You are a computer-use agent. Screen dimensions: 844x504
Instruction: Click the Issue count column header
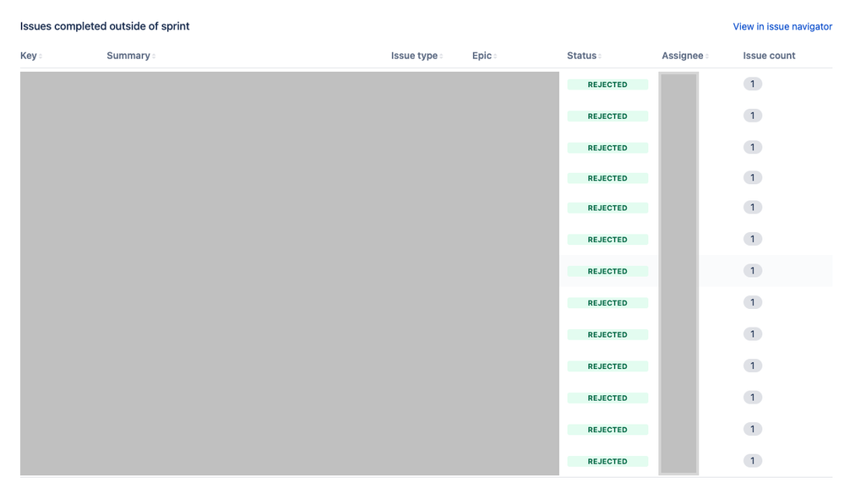coord(769,56)
